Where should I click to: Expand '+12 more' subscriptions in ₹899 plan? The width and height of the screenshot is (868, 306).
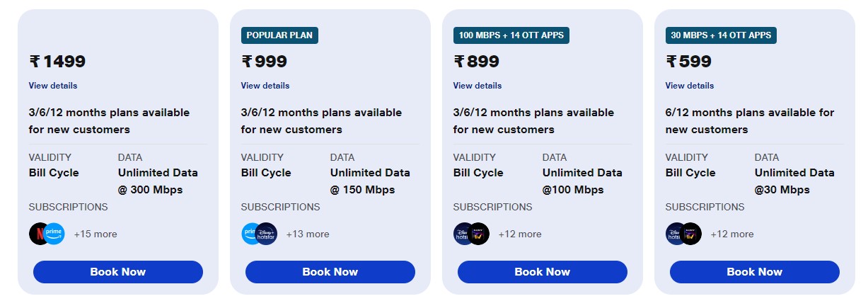520,234
